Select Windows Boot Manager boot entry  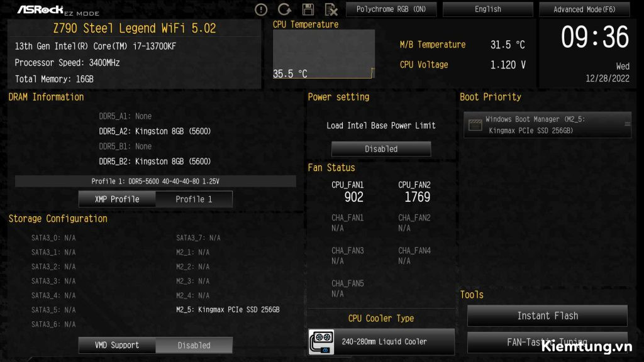click(x=548, y=125)
